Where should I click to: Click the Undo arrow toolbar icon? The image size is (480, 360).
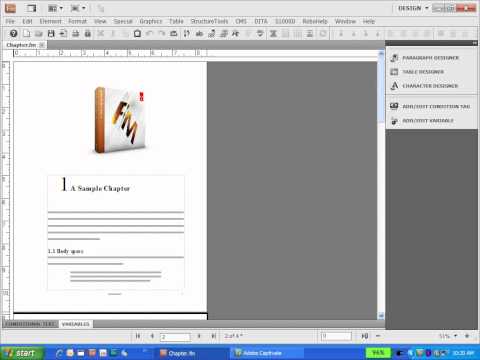[x=150, y=33]
